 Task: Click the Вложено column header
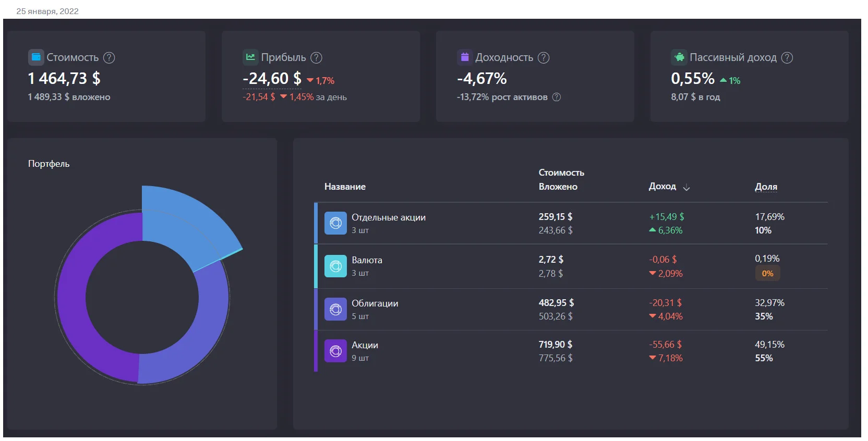(558, 187)
